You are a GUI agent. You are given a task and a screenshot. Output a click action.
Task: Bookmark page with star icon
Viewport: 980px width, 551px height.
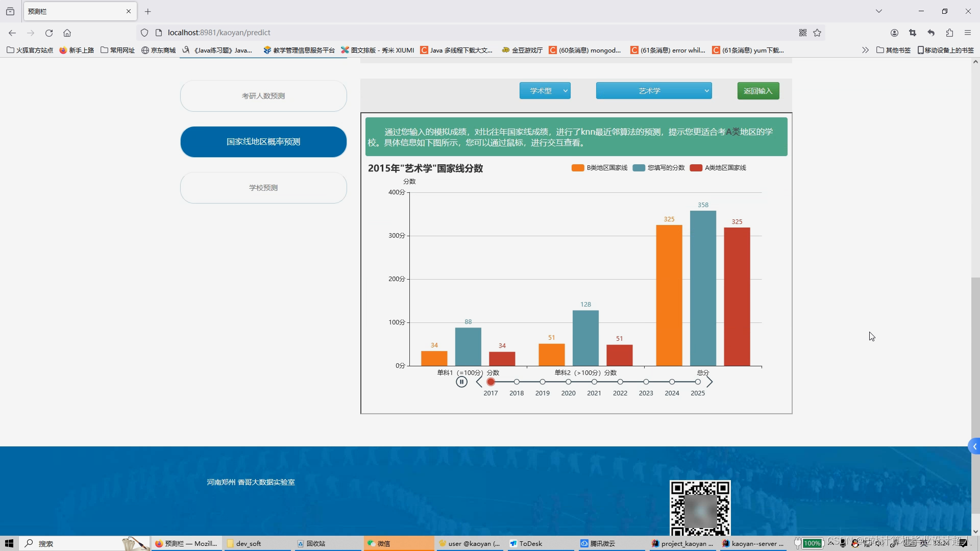tap(817, 33)
